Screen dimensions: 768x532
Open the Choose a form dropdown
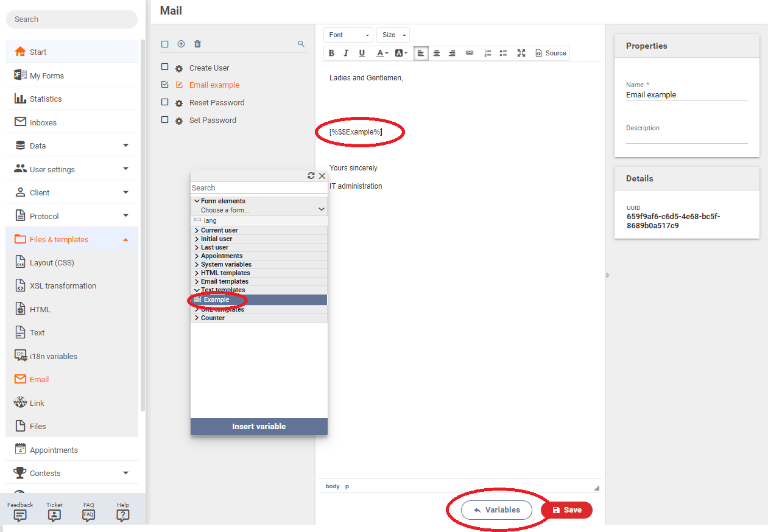[262, 210]
